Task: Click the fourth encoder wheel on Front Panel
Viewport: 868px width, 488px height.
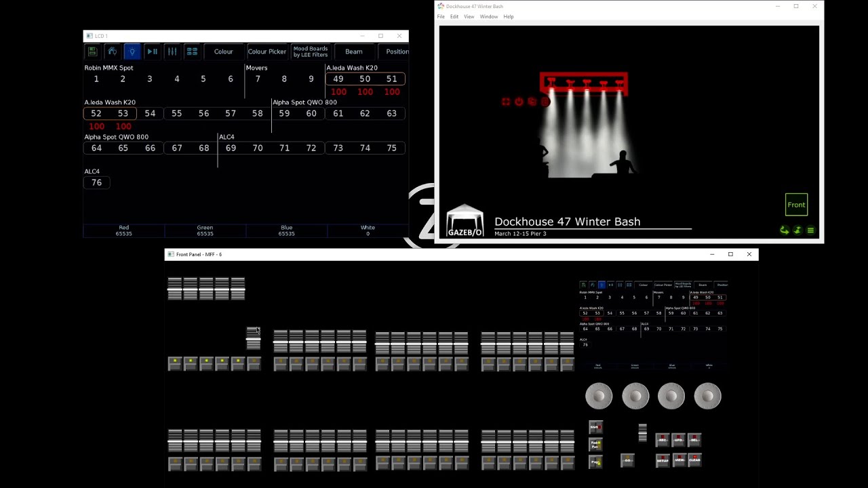Action: coord(707,396)
